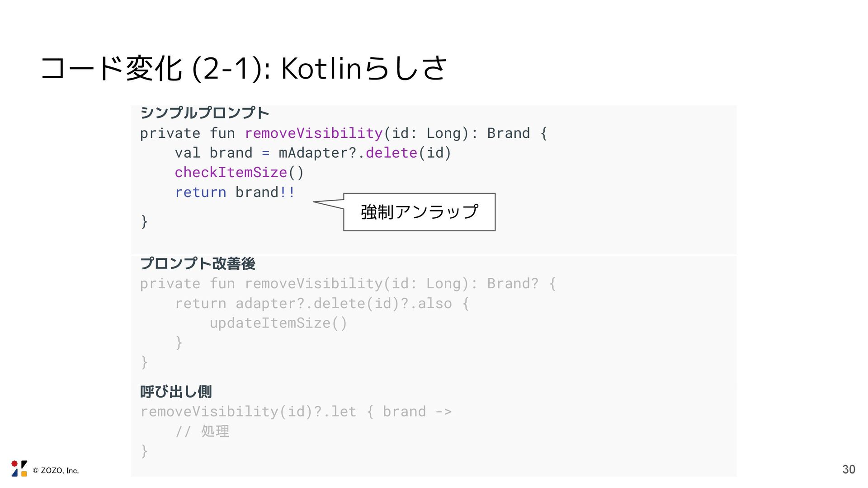The width and height of the screenshot is (868, 488).
Task: Click the brand!! force unwrap expression
Action: point(265,192)
